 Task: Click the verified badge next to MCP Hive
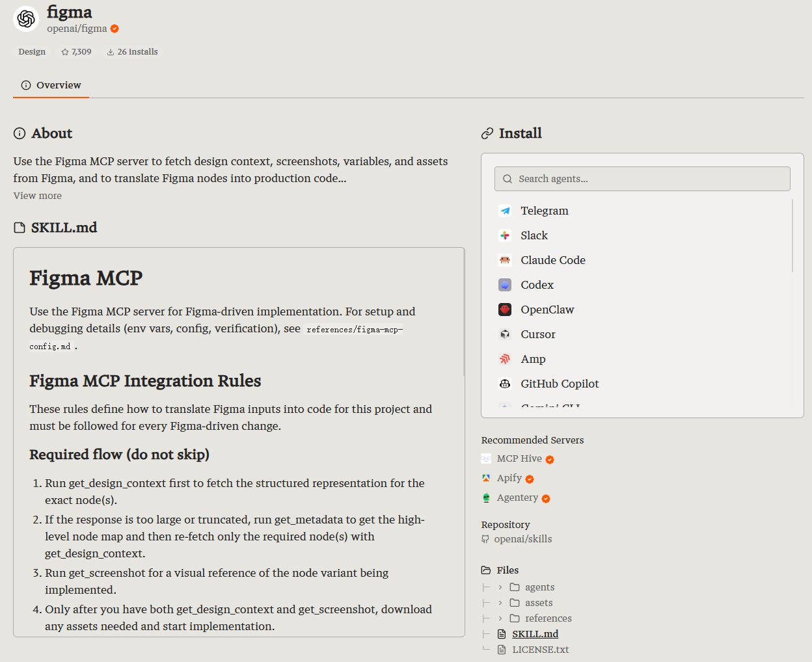coord(550,460)
